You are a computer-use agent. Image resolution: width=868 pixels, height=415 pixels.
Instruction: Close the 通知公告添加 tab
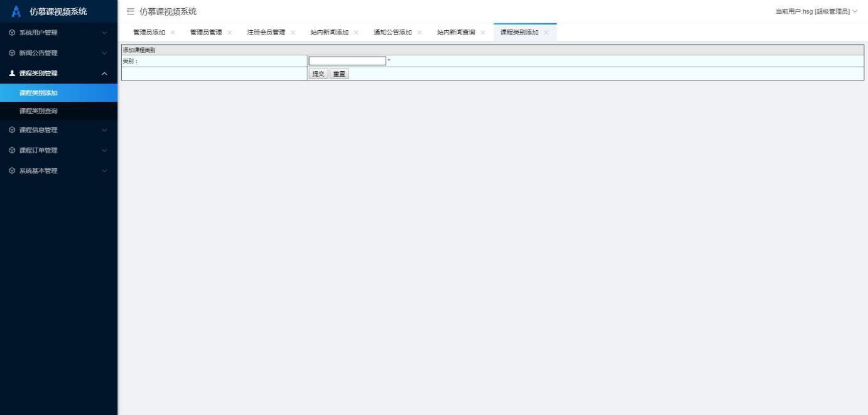pos(420,33)
